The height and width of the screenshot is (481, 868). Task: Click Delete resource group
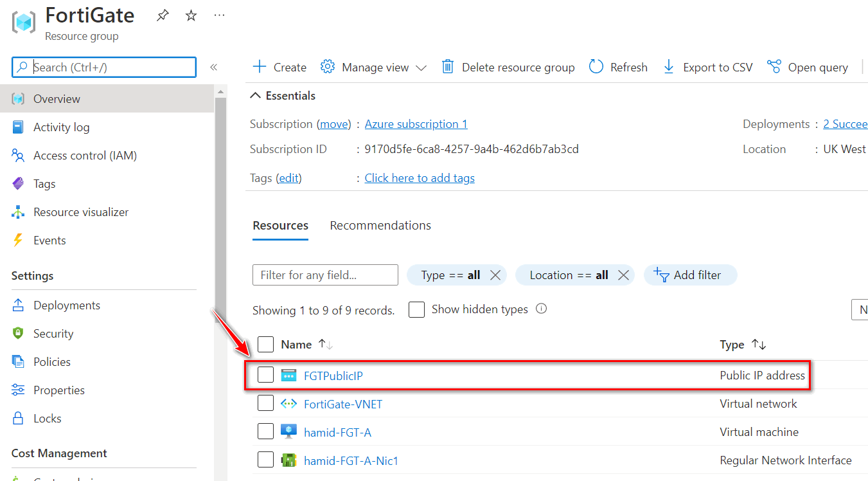click(508, 68)
